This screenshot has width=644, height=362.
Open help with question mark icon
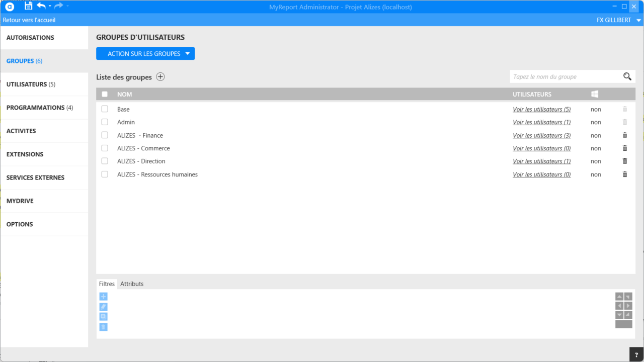click(636, 354)
